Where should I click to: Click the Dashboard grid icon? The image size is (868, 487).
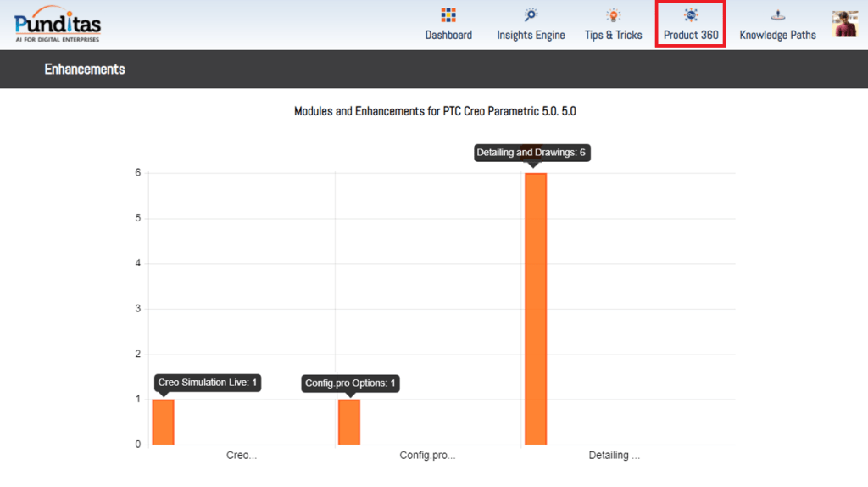click(448, 14)
